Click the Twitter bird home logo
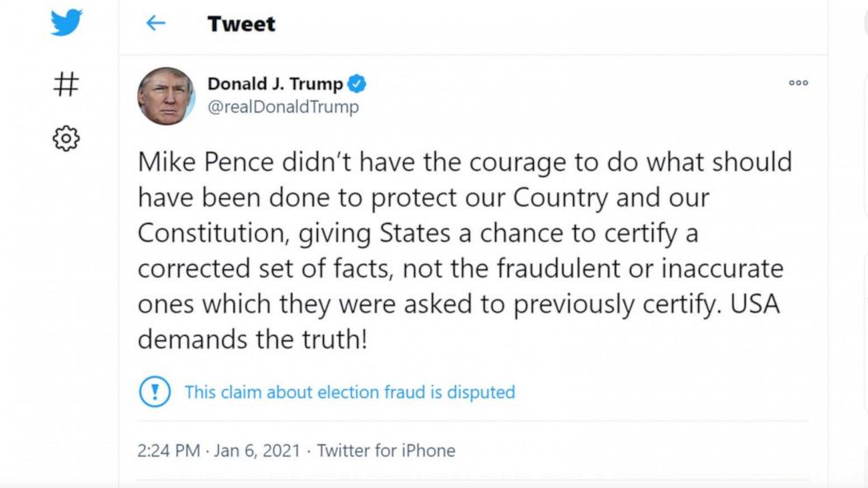868x488 pixels. tap(66, 24)
